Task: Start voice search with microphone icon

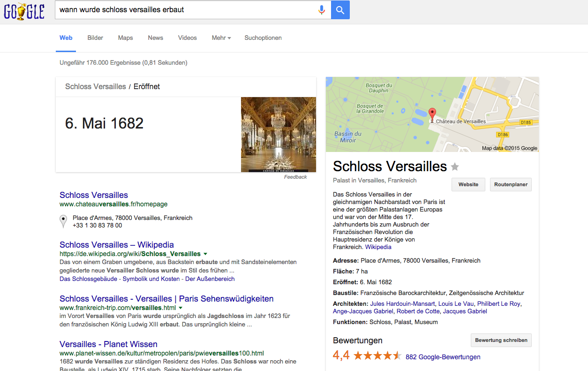Action: click(321, 10)
